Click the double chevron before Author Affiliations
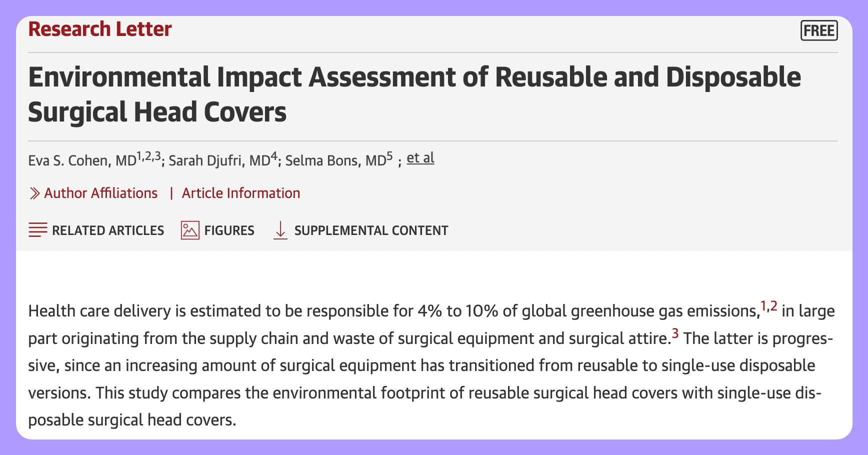The width and height of the screenshot is (868, 455). 34,193
